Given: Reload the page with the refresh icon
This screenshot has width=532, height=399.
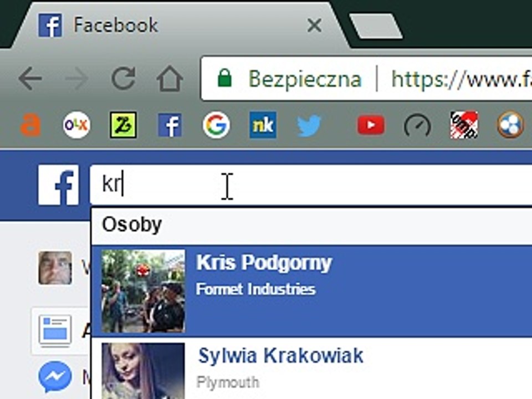Looking at the screenshot, I should 124,78.
